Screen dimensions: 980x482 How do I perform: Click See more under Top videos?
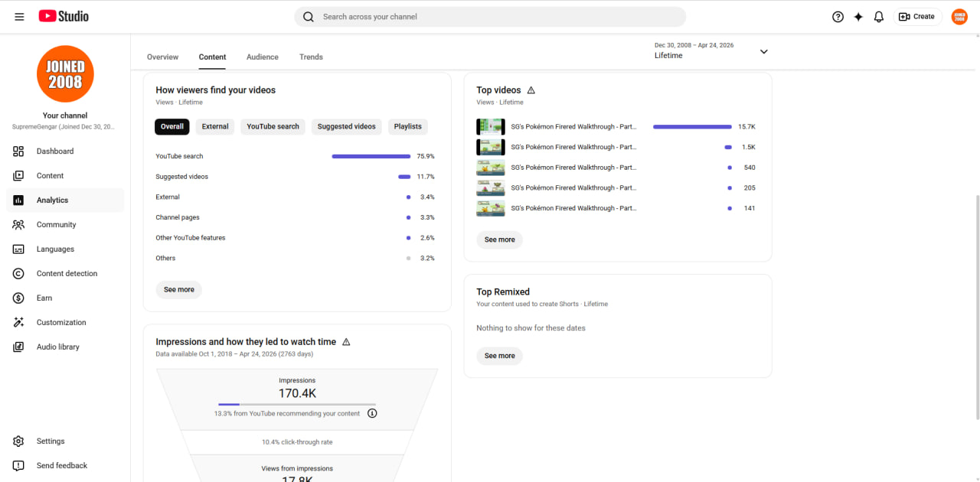click(500, 240)
